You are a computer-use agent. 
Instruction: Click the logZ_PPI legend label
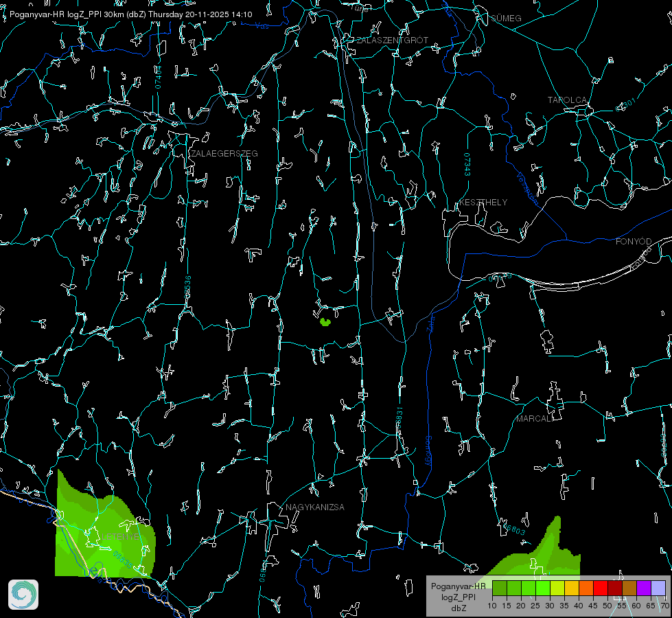pos(459,597)
